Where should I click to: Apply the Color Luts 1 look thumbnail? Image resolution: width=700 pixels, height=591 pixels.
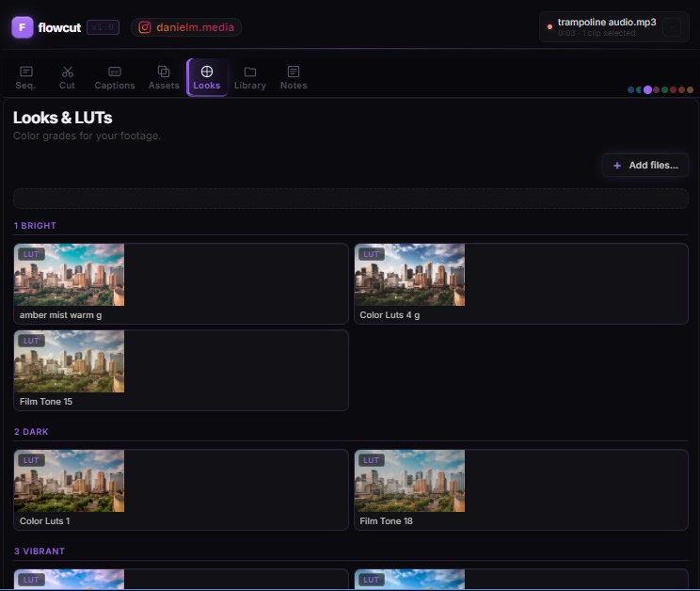(70, 481)
